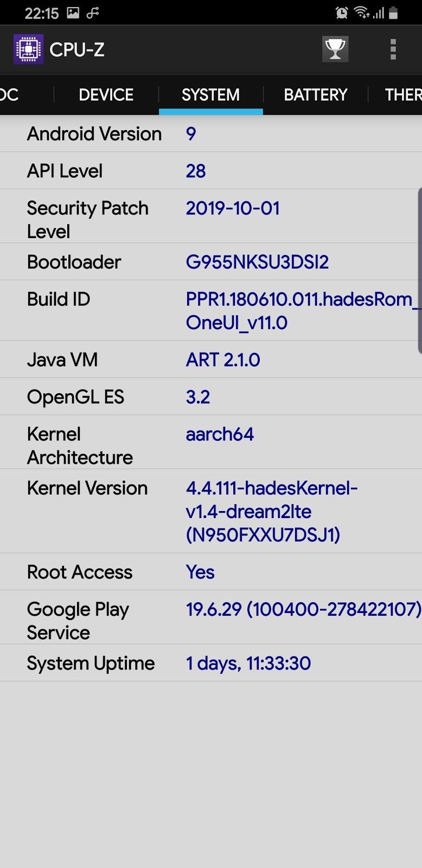Screen dimensions: 422x868
Task: Tap security patch date 2019-10-01
Action: tap(233, 208)
